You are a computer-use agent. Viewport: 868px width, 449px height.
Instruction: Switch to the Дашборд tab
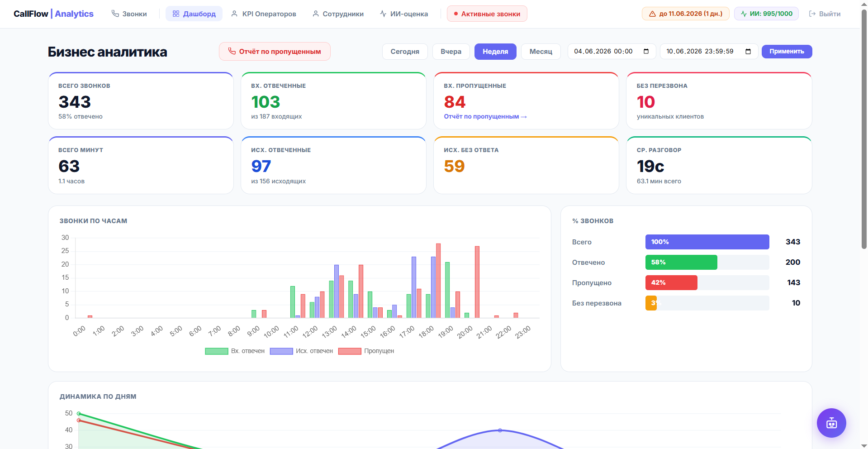click(x=194, y=14)
